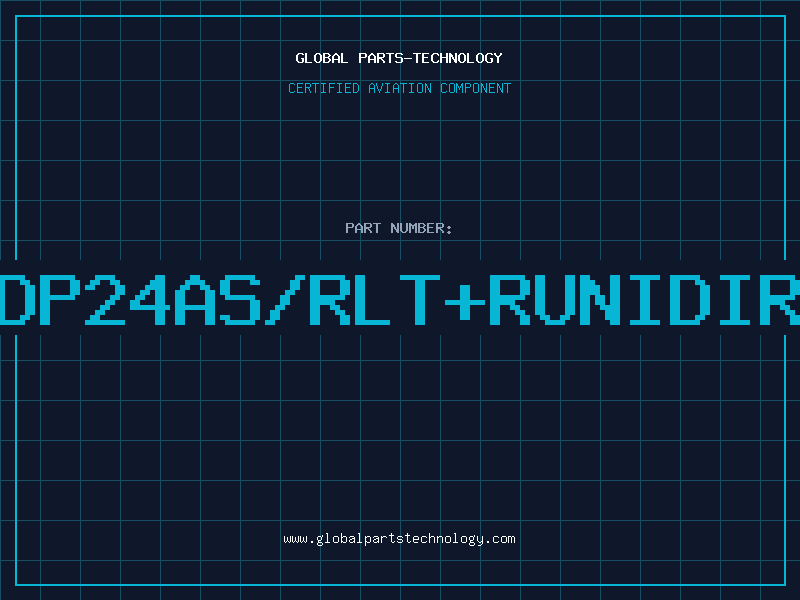Click the part number DP24AS/RLT+RUNIDIR text

(400, 299)
